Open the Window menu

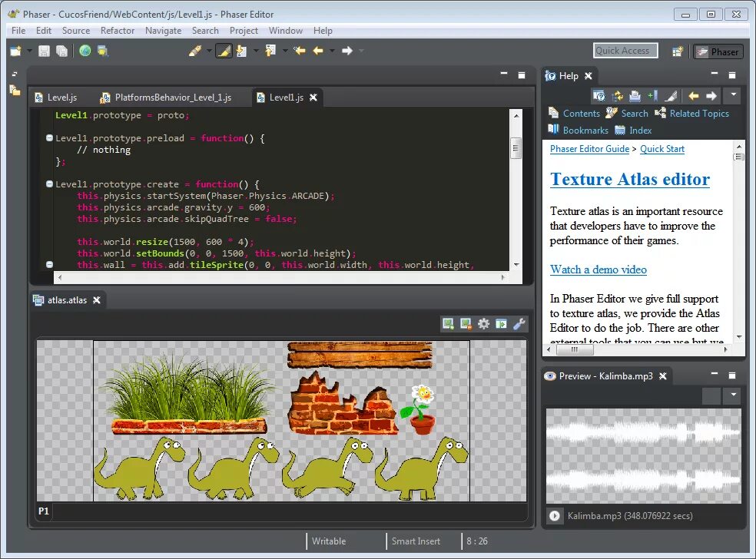coord(286,31)
